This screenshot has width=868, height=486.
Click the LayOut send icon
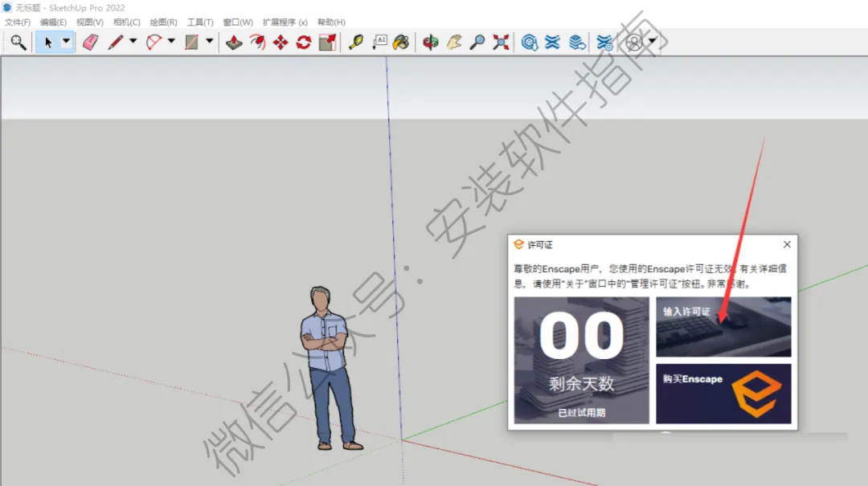pos(577,43)
